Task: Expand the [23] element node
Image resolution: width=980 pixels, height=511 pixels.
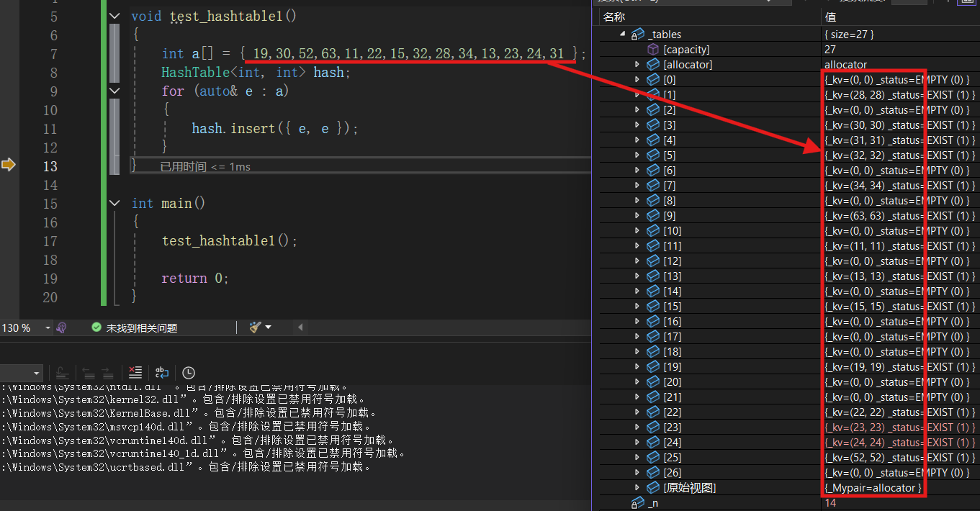Action: (637, 428)
